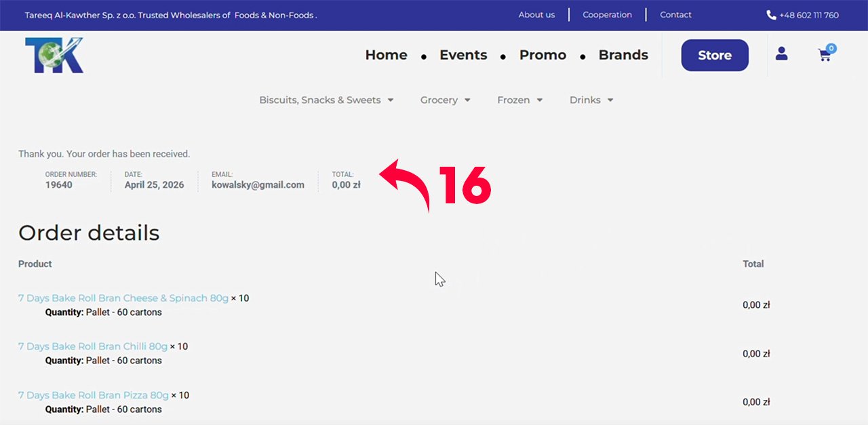Call phone number +48 602 111 760

tap(808, 15)
